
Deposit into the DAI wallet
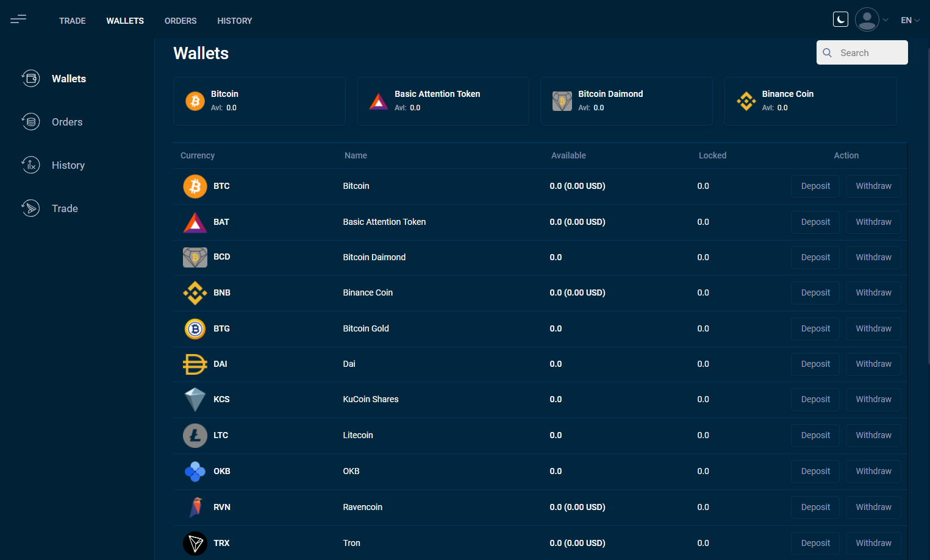click(815, 364)
